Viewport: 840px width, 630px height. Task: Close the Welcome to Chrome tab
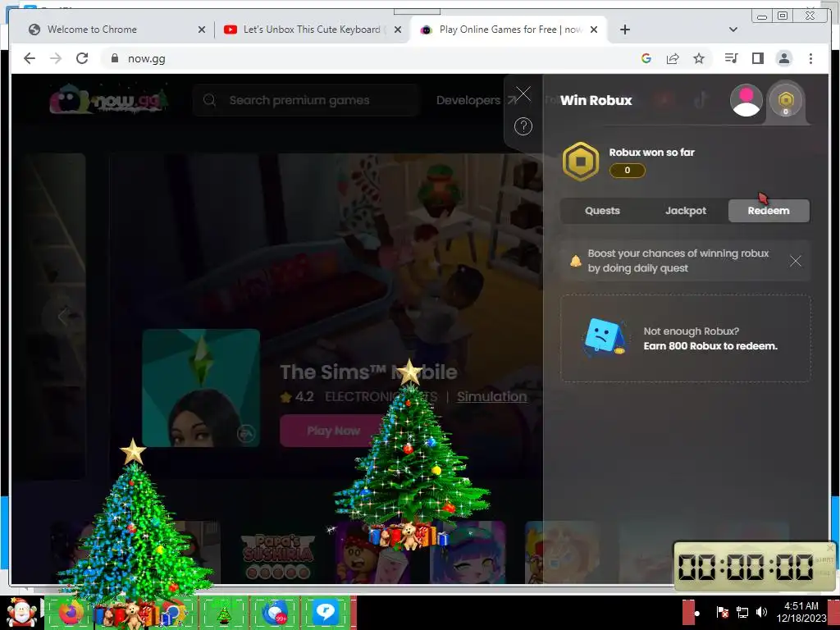point(202,30)
